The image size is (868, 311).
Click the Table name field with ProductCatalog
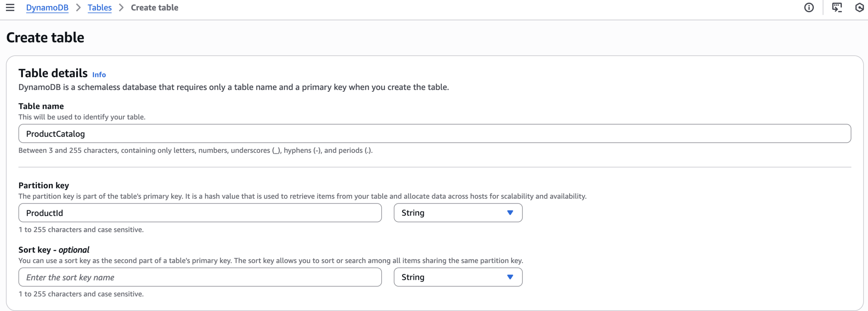click(x=435, y=133)
